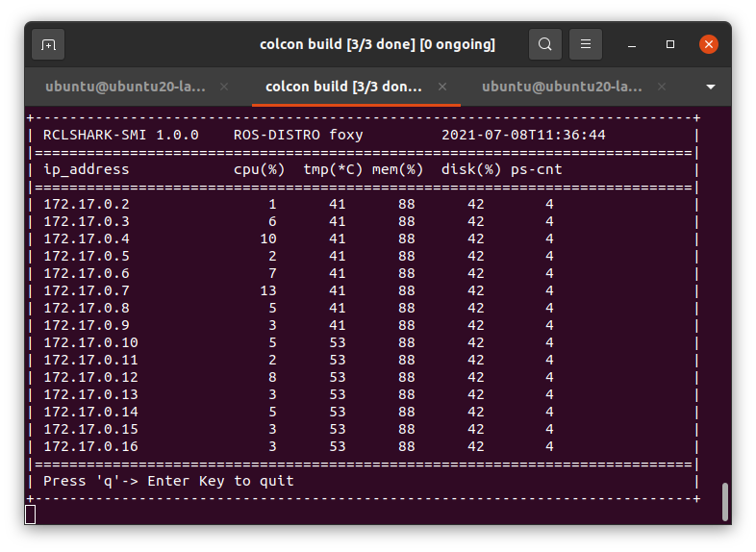Click disk value 42 in 172.17.0.14 row
Screen dimensions: 756x552
pos(475,413)
